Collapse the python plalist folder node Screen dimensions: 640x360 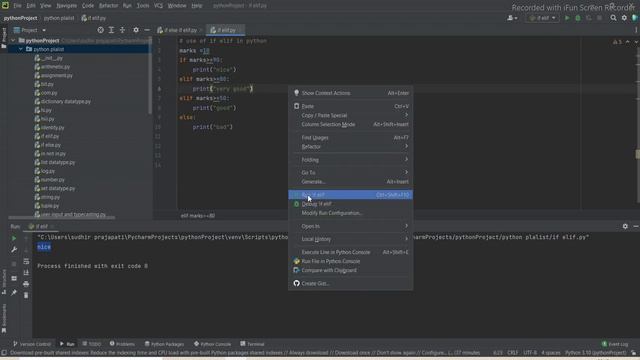[x=21, y=49]
